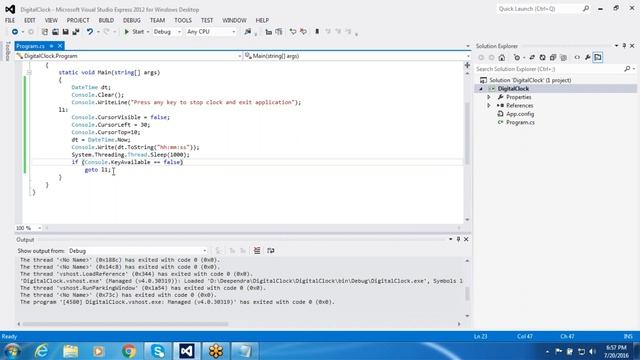Screen dimensions: 640x360
Task: Sync with Active Document in Solution Explorer
Action: (x=532, y=58)
